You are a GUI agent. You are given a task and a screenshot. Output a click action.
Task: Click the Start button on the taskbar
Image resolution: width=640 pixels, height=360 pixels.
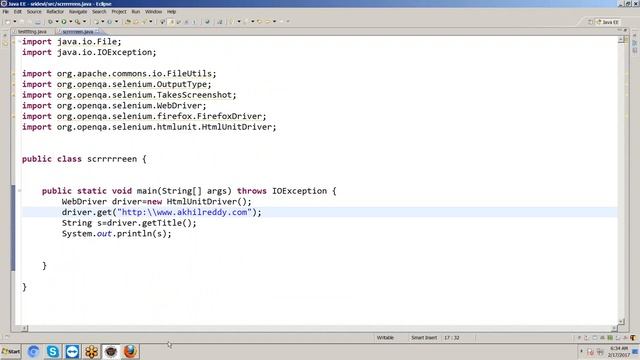tap(11, 351)
